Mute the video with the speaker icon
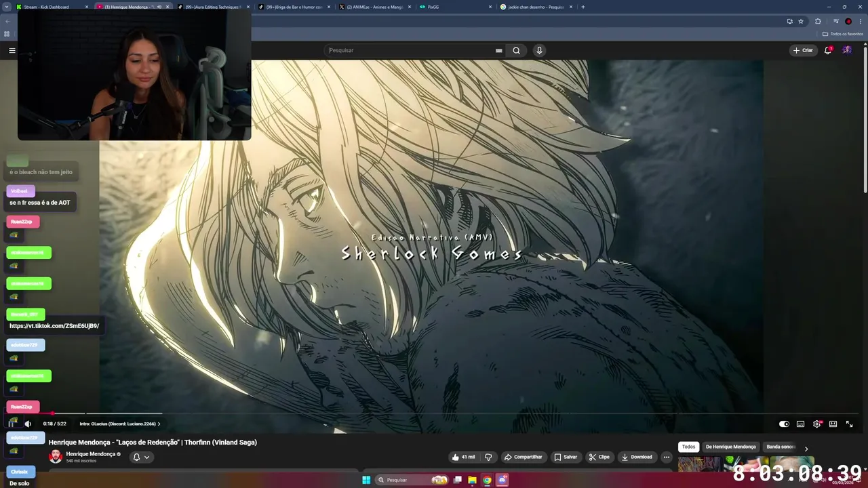This screenshot has width=868, height=488. click(x=28, y=424)
